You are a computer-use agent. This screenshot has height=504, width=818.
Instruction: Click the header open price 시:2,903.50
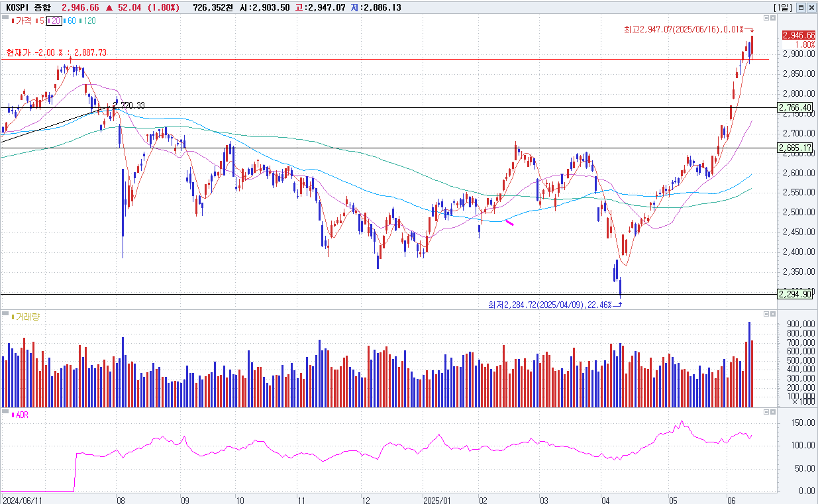[266, 7]
